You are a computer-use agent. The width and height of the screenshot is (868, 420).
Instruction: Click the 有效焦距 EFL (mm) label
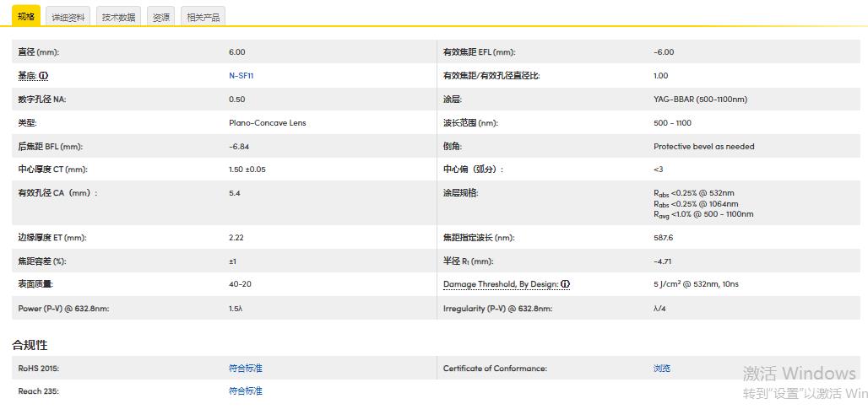coord(479,52)
